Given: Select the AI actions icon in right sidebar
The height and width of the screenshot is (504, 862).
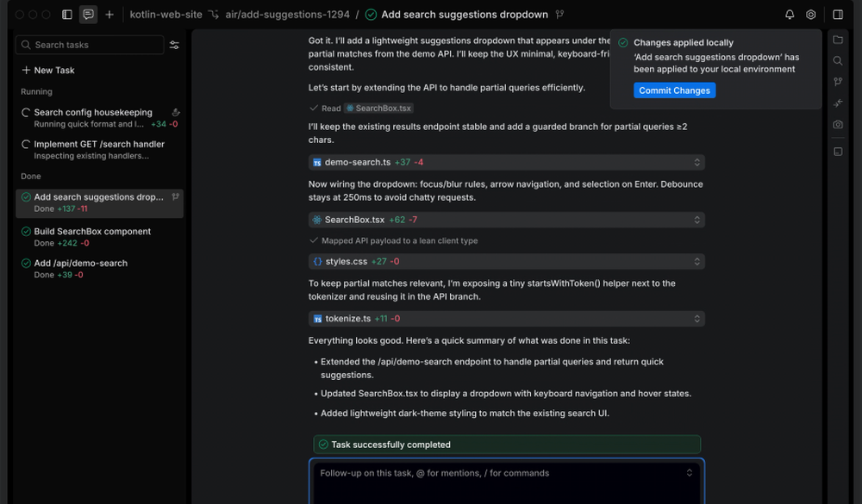Looking at the screenshot, I should point(838,103).
